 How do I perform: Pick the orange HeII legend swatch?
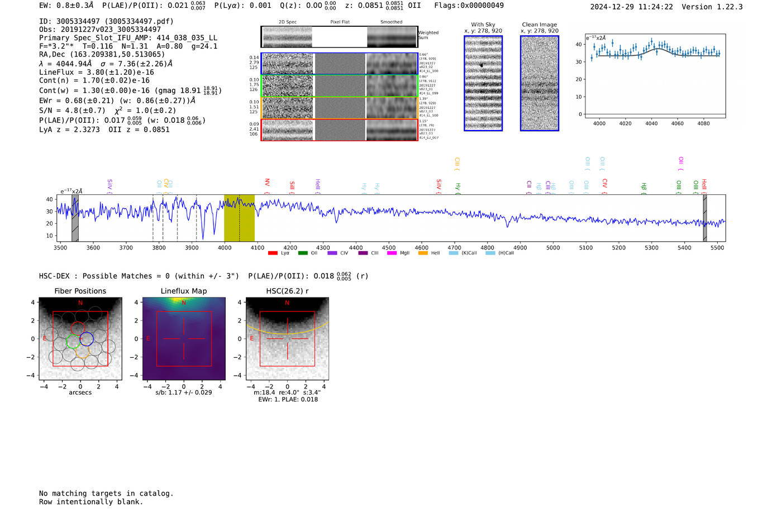423,253
